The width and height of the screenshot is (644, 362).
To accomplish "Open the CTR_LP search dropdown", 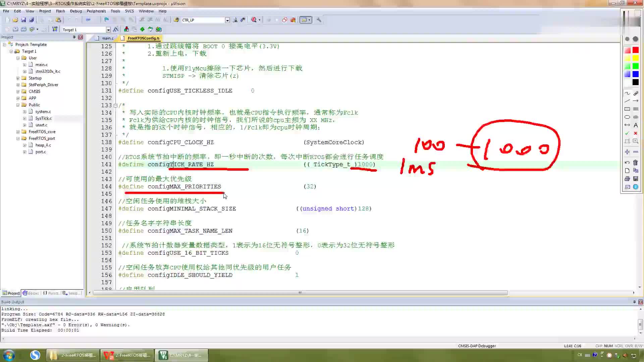I will coord(227,20).
